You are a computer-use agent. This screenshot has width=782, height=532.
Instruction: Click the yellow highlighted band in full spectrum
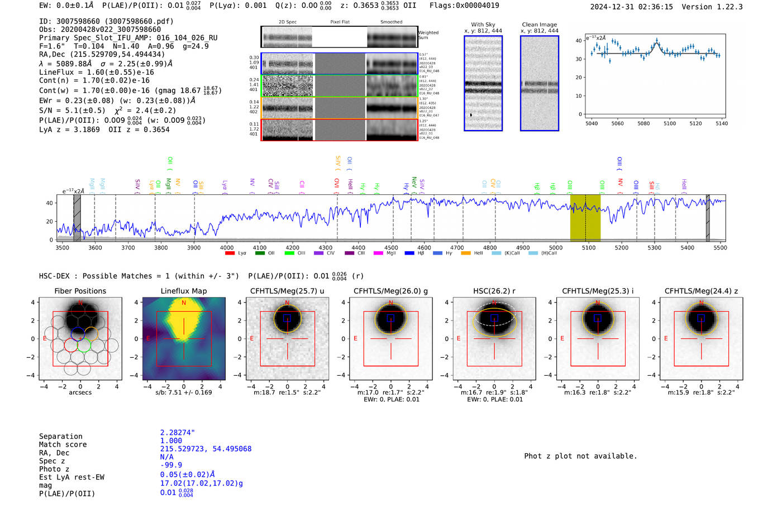585,218
